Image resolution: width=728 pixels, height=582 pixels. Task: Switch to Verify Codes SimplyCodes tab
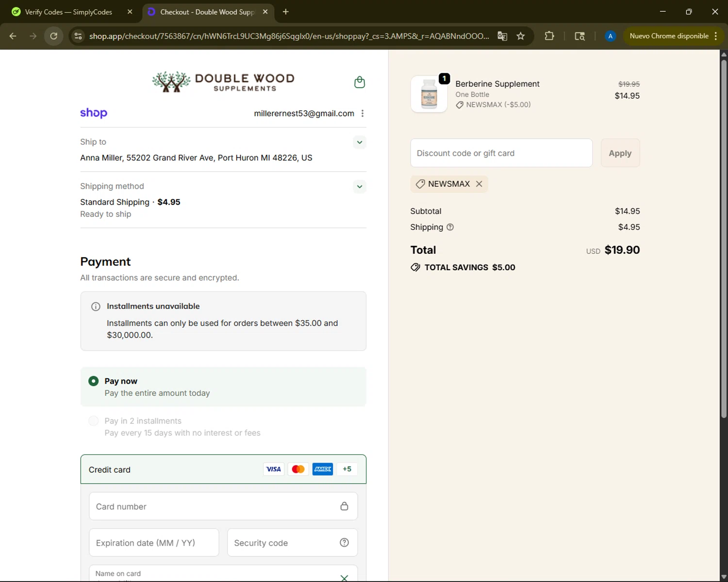[x=68, y=12]
